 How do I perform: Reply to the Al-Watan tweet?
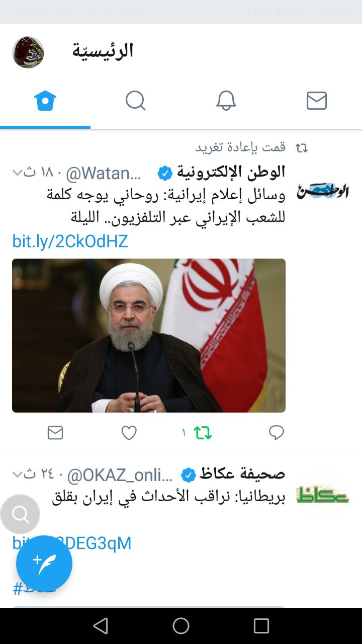click(x=277, y=433)
